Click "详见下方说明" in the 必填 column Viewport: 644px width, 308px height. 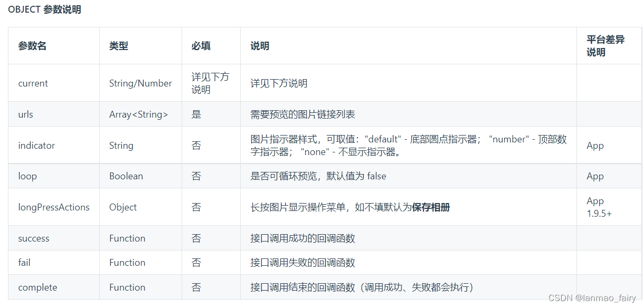click(210, 83)
